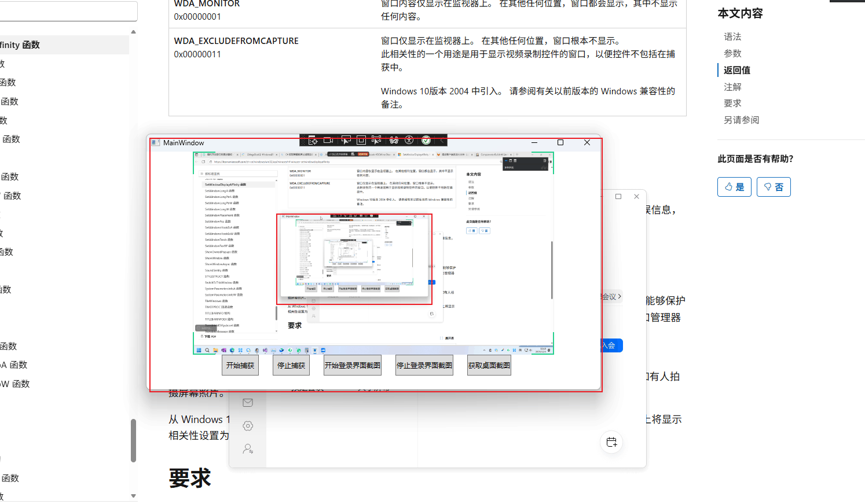Jump to the 另请参阅 section
The height and width of the screenshot is (504, 865).
pos(741,120)
